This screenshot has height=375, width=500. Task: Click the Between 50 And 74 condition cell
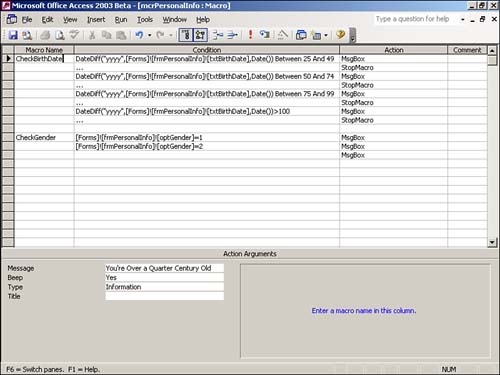point(207,76)
